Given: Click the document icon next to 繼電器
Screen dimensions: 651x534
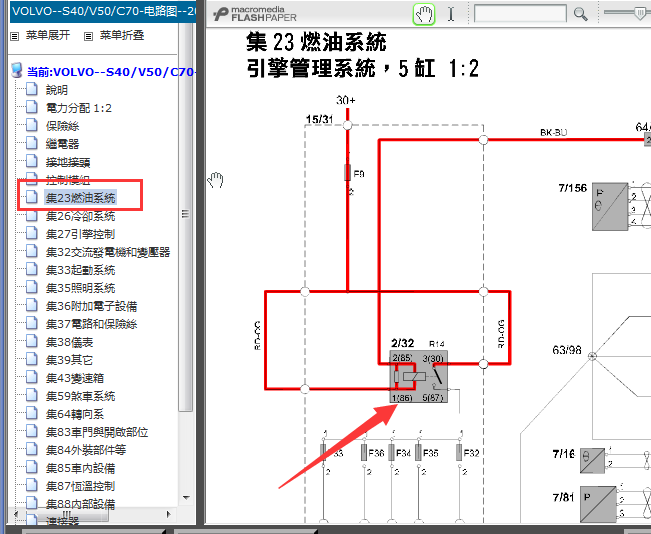Looking at the screenshot, I should coord(32,143).
